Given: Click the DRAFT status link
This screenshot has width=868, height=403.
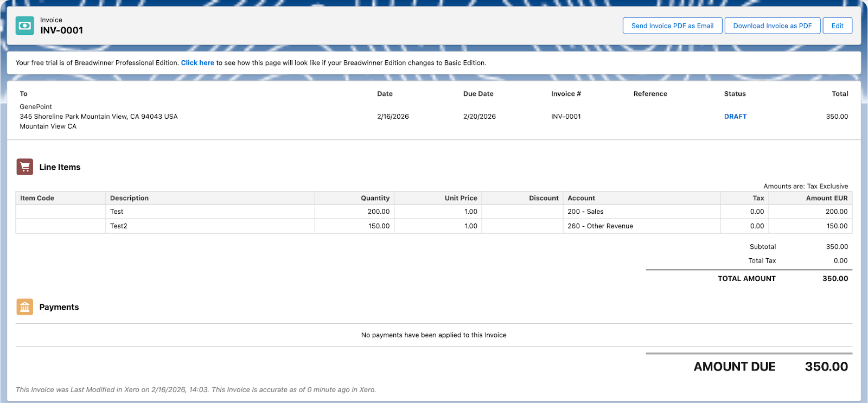Looking at the screenshot, I should pyautogui.click(x=735, y=117).
